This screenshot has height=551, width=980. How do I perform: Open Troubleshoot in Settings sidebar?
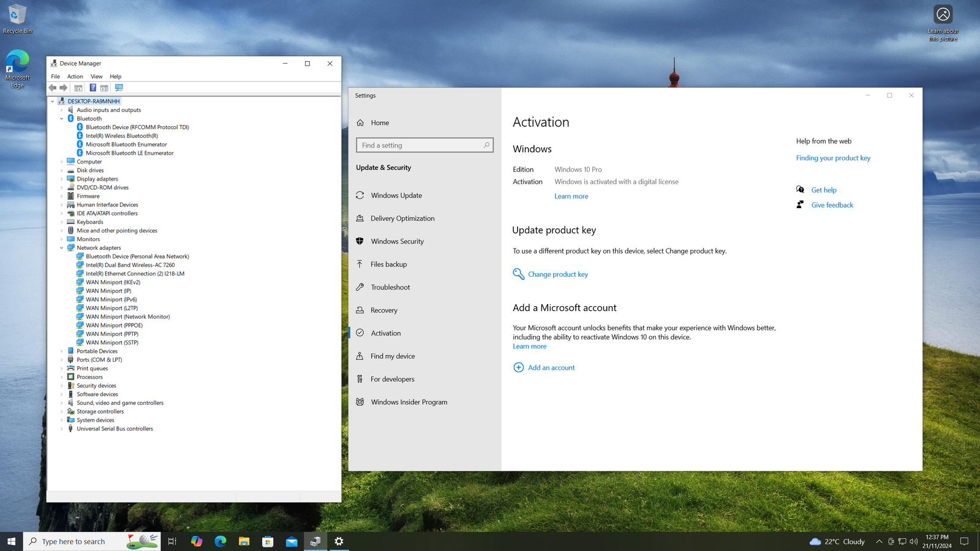(x=390, y=287)
